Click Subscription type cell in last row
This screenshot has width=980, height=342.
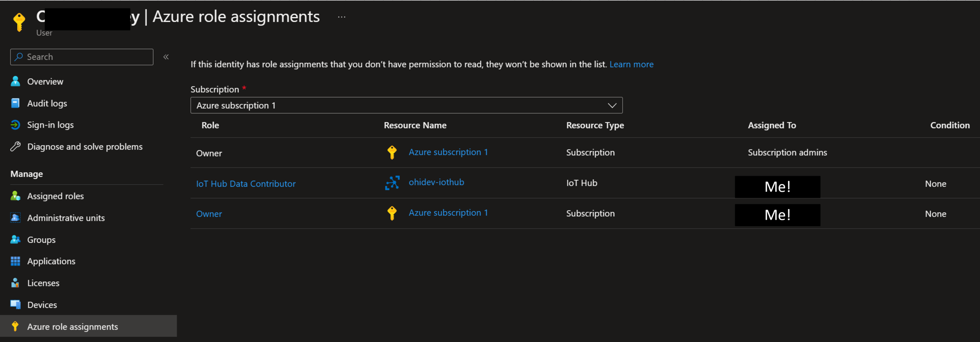590,213
